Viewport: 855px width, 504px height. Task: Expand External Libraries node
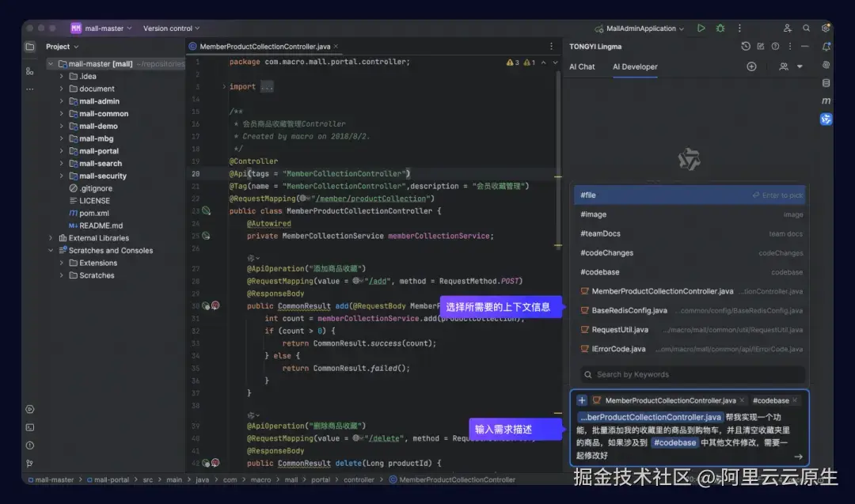click(51, 238)
